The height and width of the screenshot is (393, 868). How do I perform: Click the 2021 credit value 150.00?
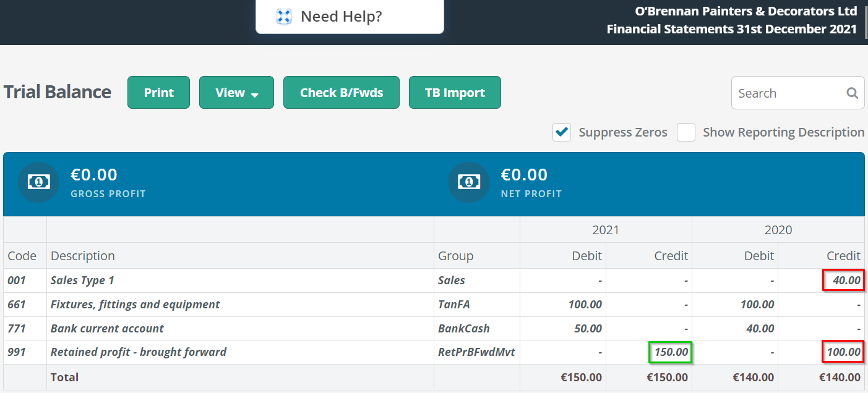click(x=671, y=353)
